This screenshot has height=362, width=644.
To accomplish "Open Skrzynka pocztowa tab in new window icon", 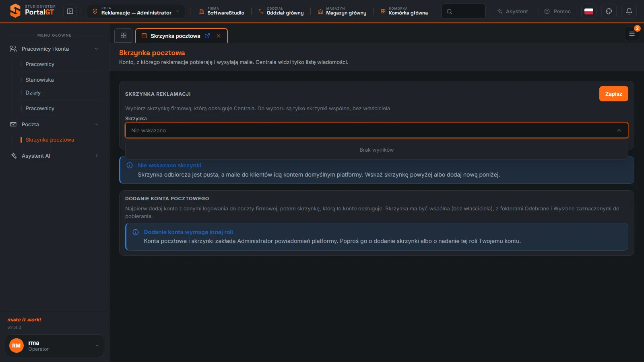I will pos(207,36).
